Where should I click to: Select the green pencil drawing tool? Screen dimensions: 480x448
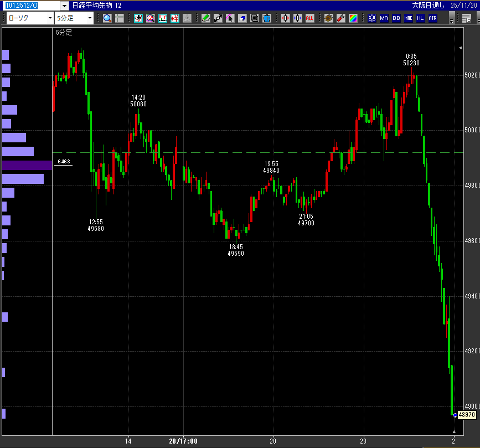[x=206, y=18]
